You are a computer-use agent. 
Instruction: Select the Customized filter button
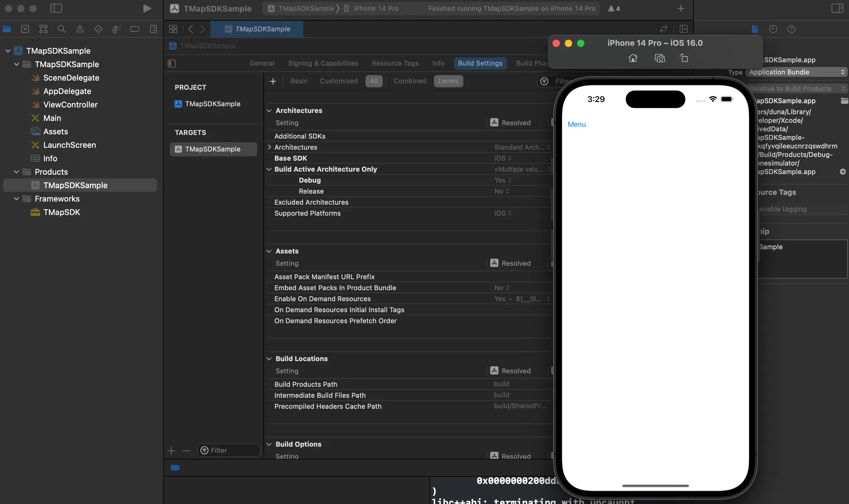tap(338, 81)
